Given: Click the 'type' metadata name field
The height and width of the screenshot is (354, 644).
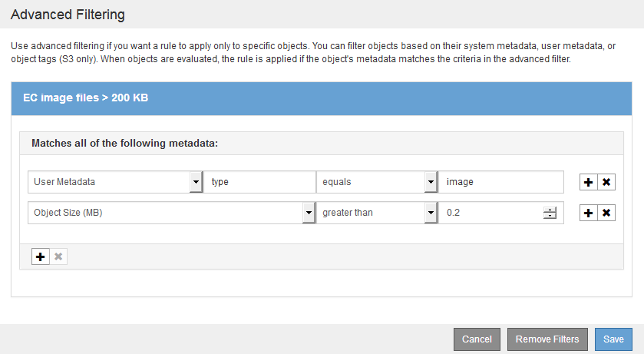Looking at the screenshot, I should pos(259,182).
